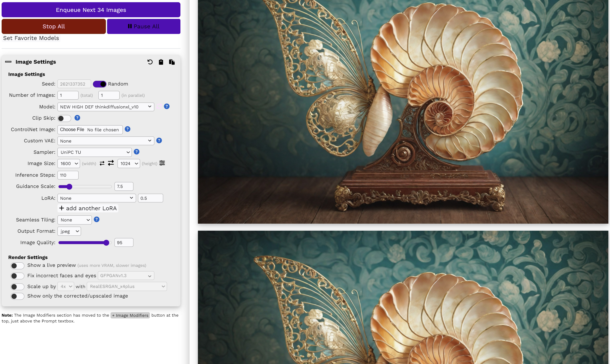Click the Pause All button
The width and height of the screenshot is (610, 364).
point(144,26)
